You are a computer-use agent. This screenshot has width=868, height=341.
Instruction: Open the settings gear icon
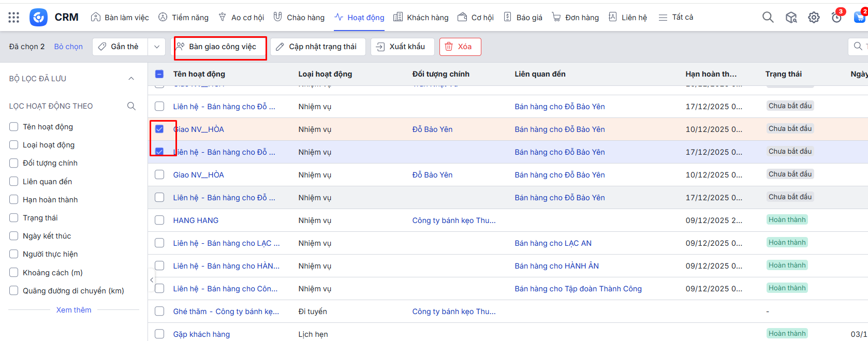tap(814, 18)
